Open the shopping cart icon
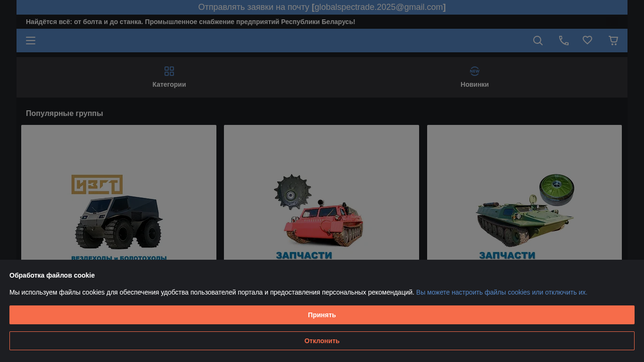644x362 pixels. click(x=613, y=41)
